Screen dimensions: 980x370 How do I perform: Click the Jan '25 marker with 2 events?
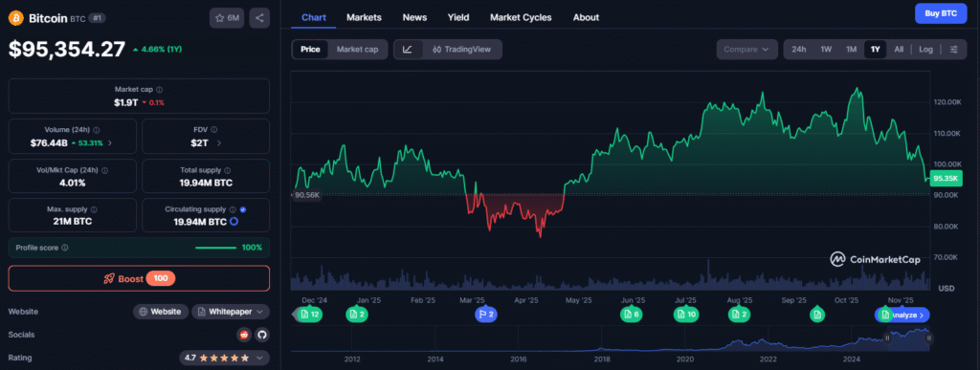[357, 316]
